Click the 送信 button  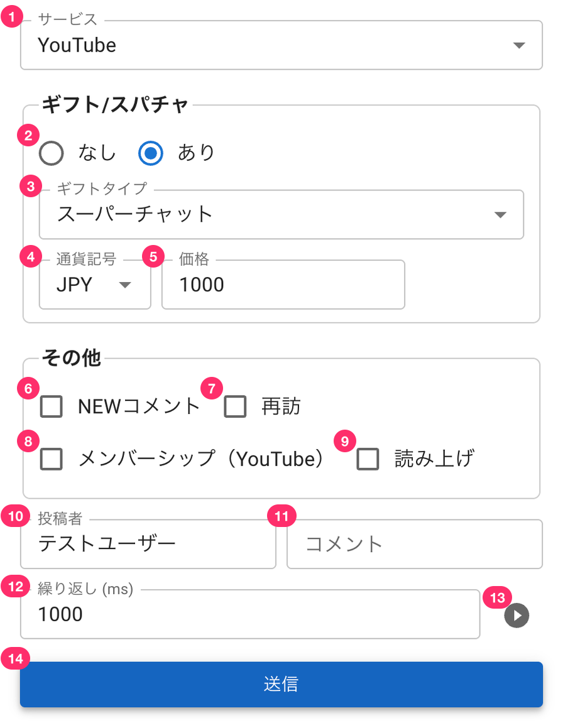(281, 685)
